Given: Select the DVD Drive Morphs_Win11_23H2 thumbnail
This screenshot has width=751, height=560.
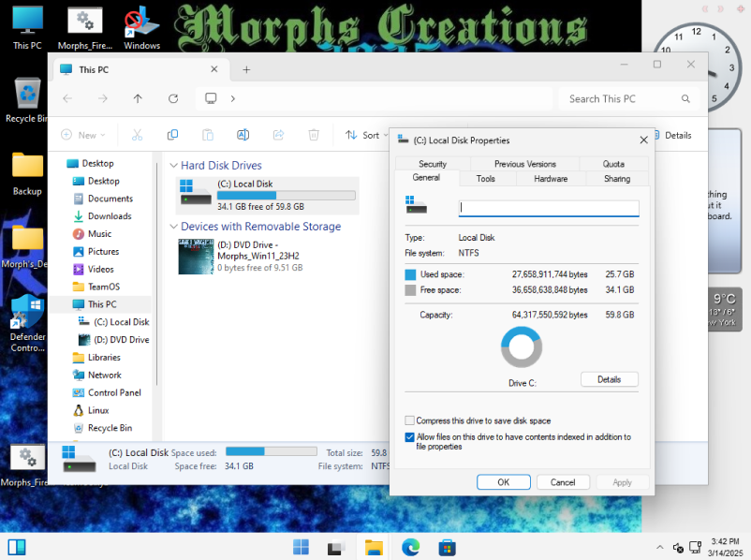Looking at the screenshot, I should [196, 257].
